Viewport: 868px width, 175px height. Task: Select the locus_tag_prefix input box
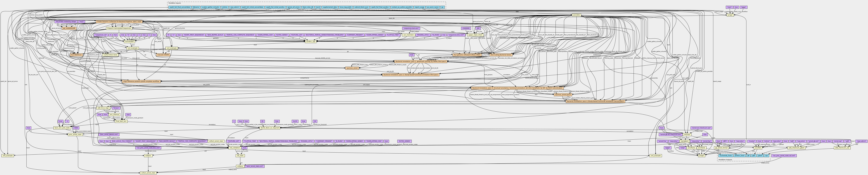346,7
